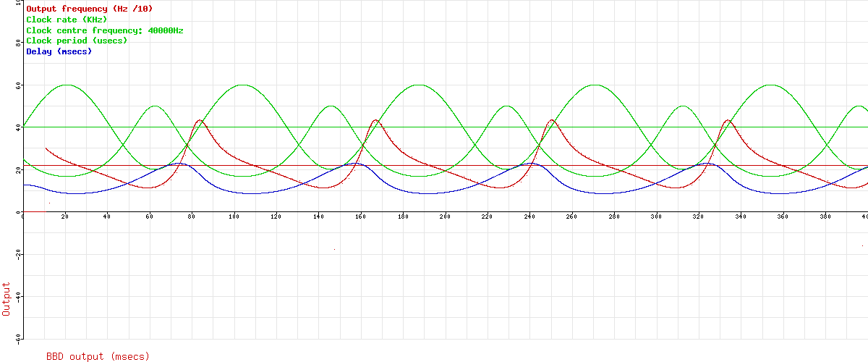Click the 'BBD output (msecs)' axis title
This screenshot has width=868, height=362.
tap(98, 356)
